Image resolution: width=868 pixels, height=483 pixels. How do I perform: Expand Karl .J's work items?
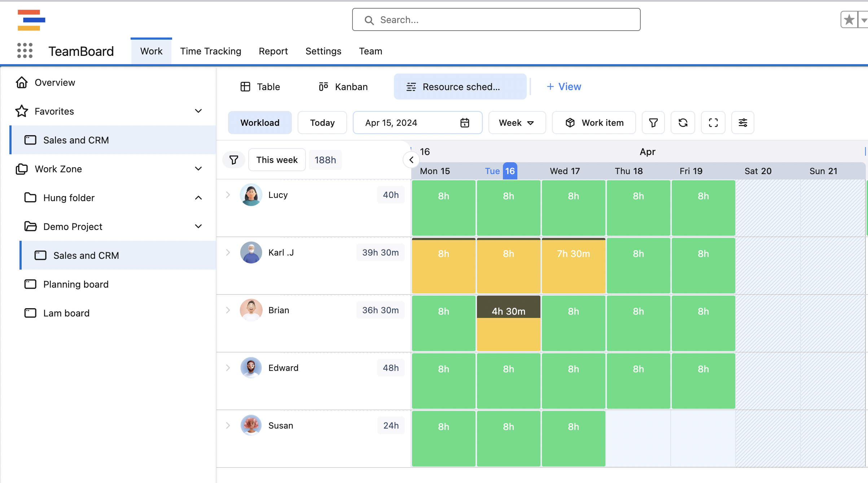point(228,252)
